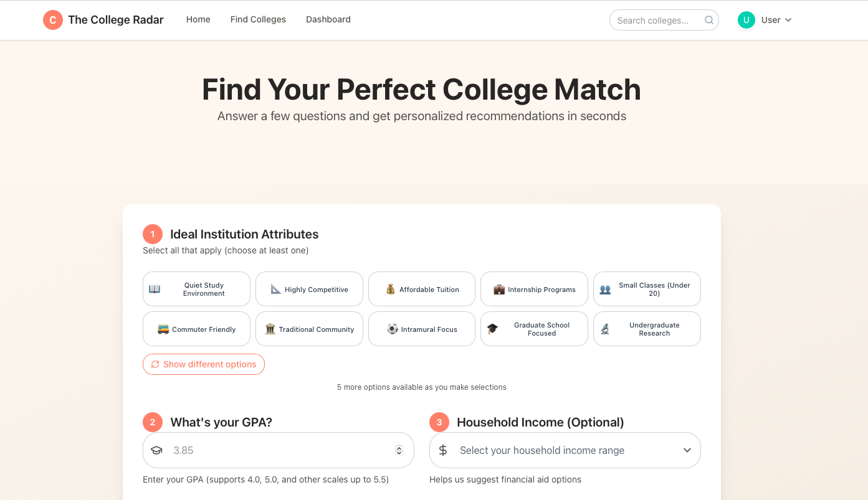This screenshot has height=500, width=868.
Task: Click the money bag icon for Affordable Tuition
Action: click(391, 289)
